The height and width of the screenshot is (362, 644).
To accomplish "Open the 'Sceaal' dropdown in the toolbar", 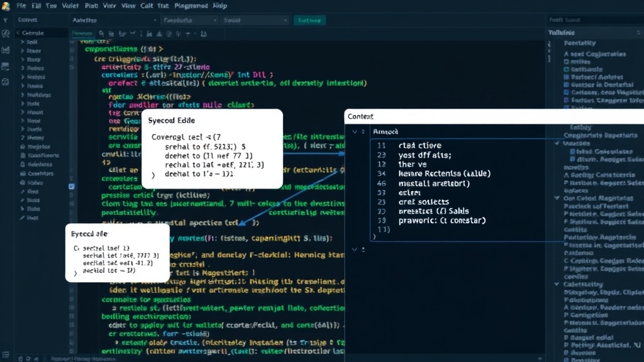I will click(255, 20).
